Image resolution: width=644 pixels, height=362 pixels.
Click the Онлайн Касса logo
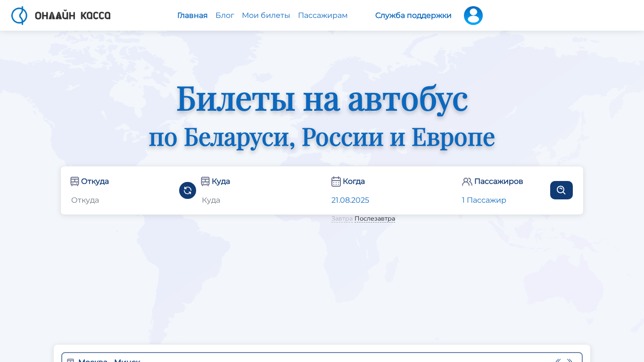[61, 16]
